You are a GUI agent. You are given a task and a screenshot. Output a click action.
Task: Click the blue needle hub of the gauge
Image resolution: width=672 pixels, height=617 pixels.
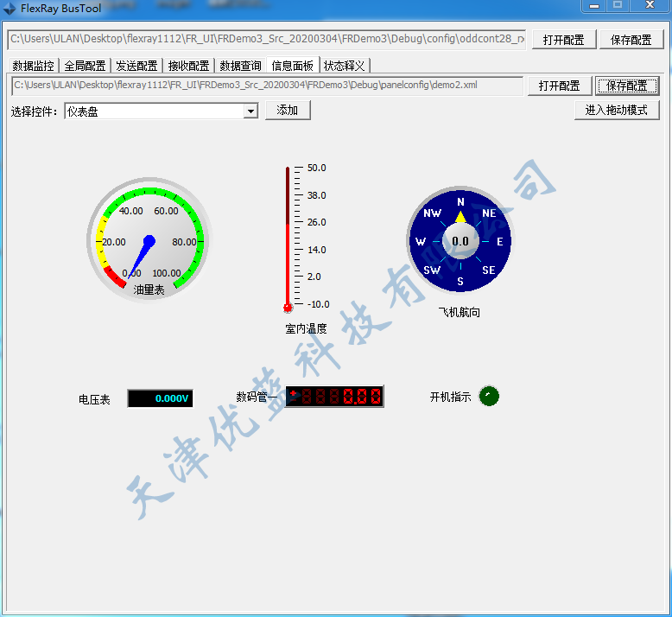[149, 241]
